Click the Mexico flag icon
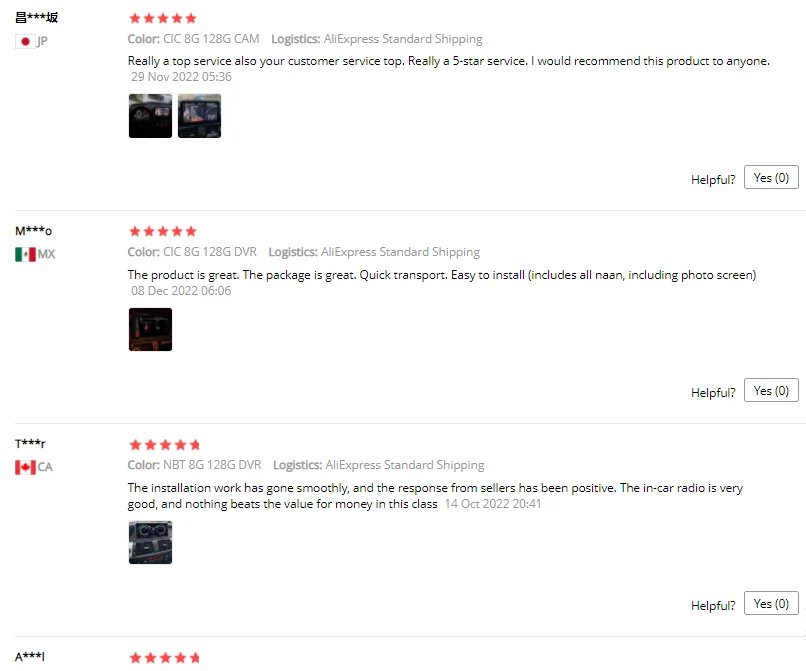The width and height of the screenshot is (806, 671). pos(25,255)
